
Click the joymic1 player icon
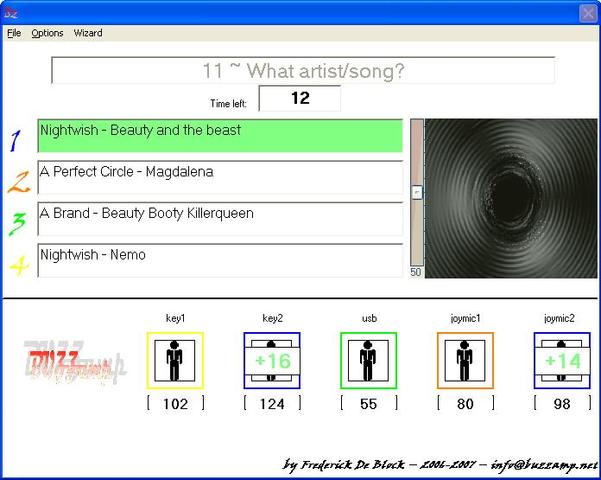pyautogui.click(x=465, y=360)
